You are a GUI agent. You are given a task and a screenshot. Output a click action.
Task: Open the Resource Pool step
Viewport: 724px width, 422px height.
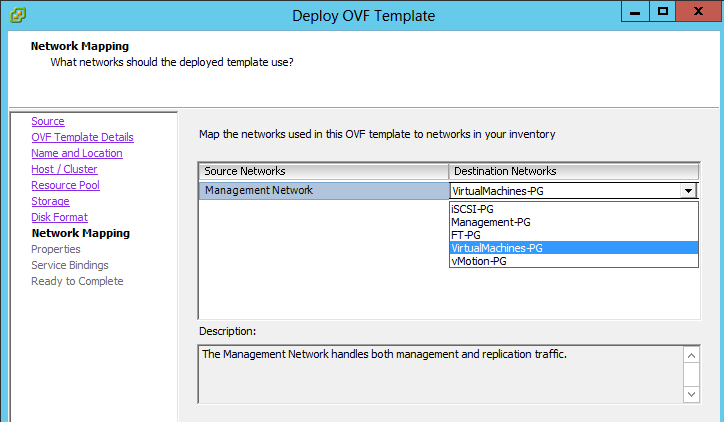[65, 185]
